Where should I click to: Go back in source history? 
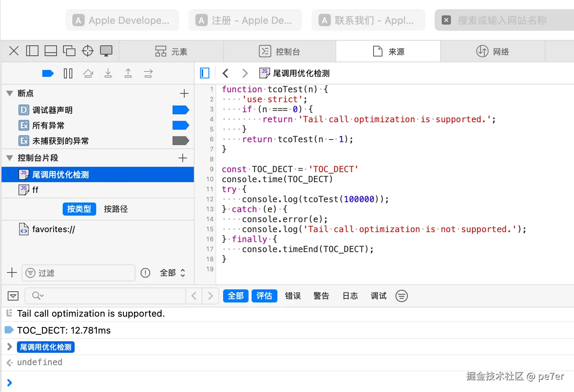(x=226, y=73)
